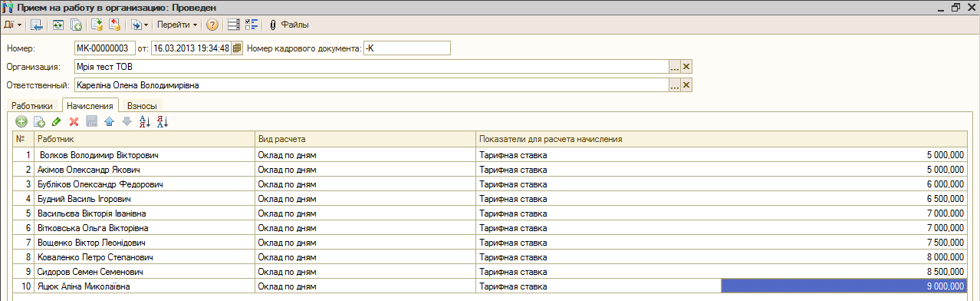Sort rows descending Z-A
980x301 pixels.
162,121
